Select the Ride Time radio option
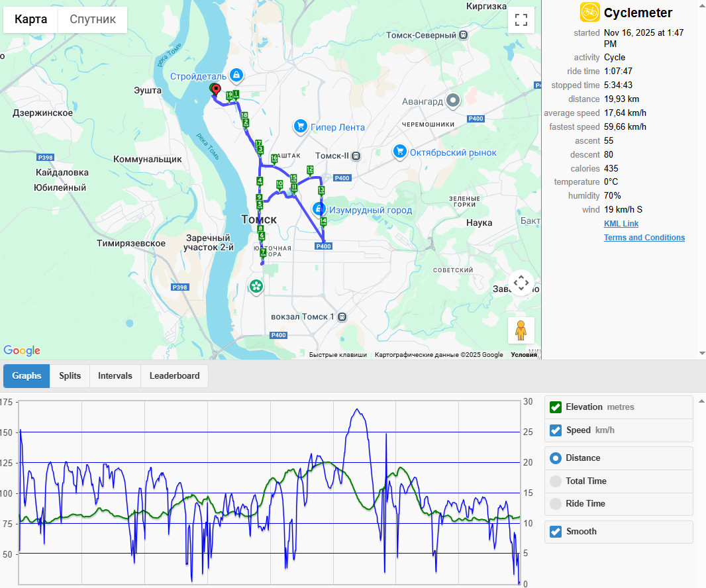 pyautogui.click(x=556, y=504)
